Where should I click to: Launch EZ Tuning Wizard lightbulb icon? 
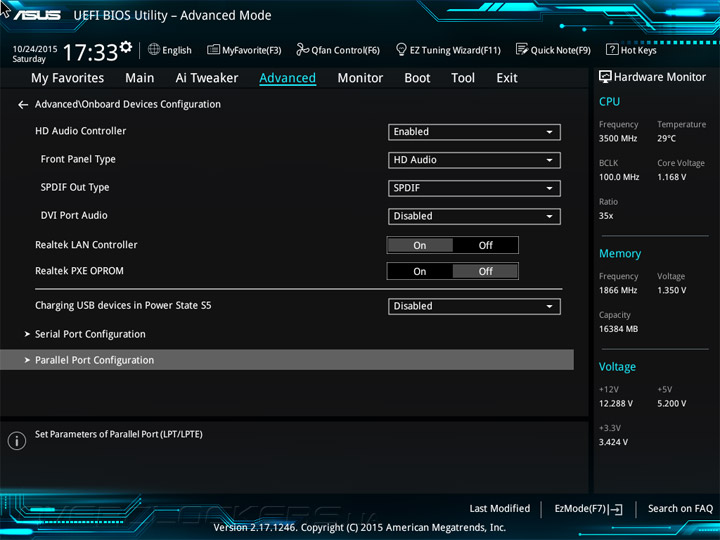point(401,49)
